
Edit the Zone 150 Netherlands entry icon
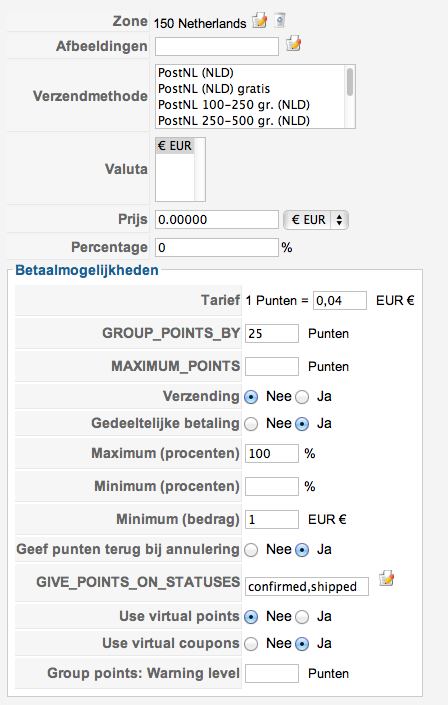coord(260,20)
